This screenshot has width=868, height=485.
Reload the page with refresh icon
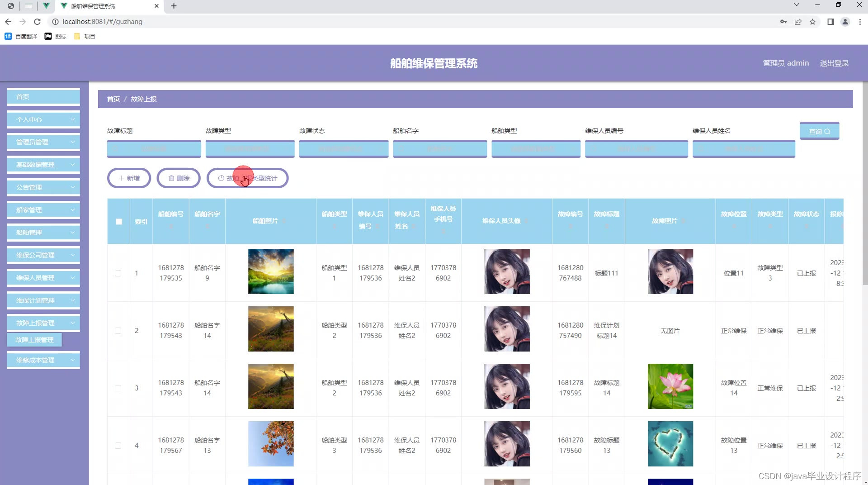pos(38,22)
